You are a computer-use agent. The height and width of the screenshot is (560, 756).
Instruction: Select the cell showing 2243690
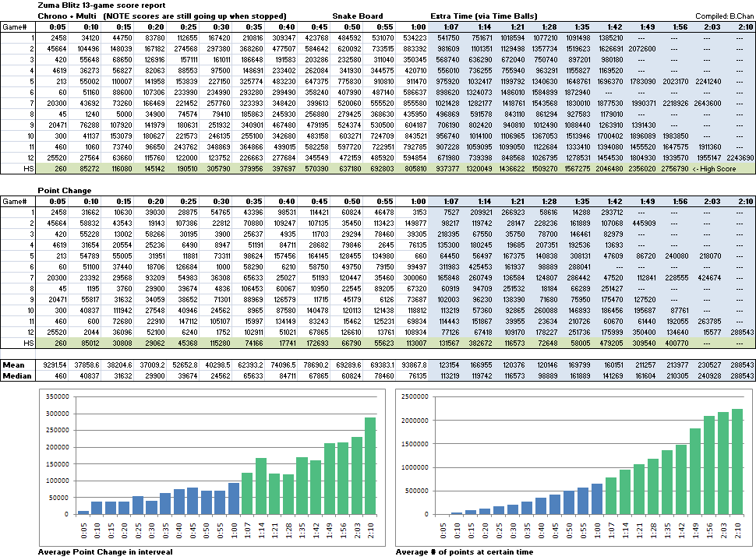(740, 157)
